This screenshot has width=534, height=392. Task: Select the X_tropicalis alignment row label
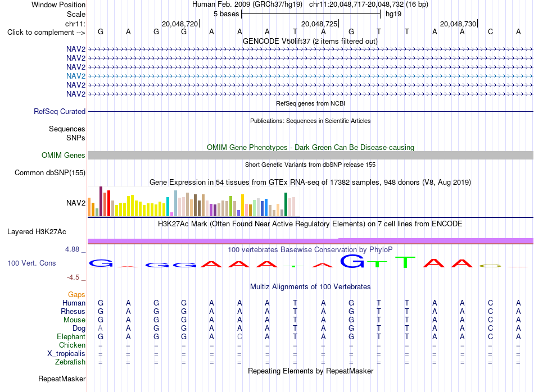[x=66, y=354]
